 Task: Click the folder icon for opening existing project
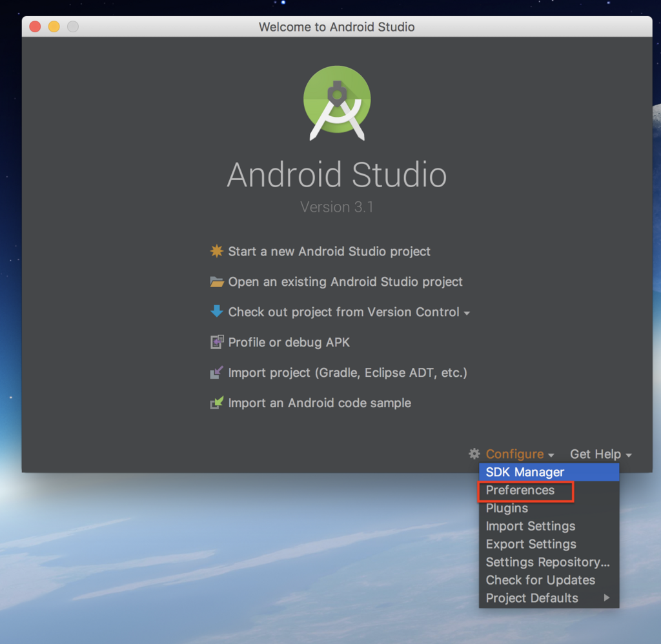[x=217, y=281]
